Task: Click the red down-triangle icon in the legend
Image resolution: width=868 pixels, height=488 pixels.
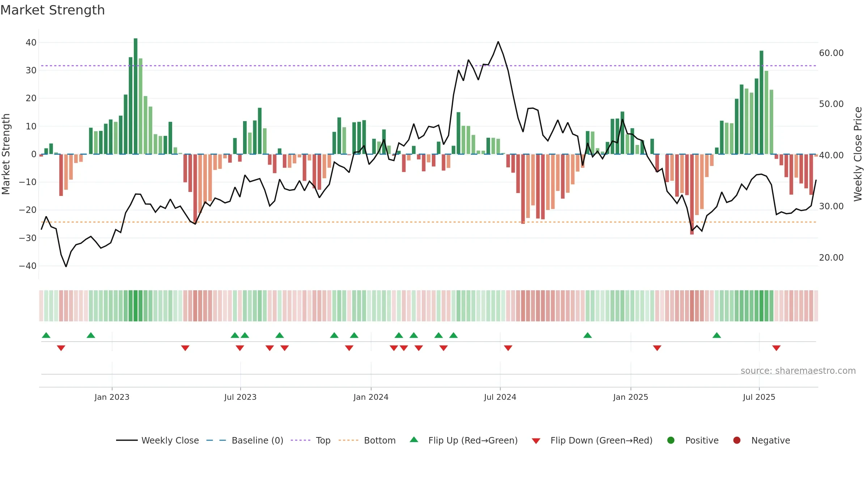Action: click(x=536, y=441)
